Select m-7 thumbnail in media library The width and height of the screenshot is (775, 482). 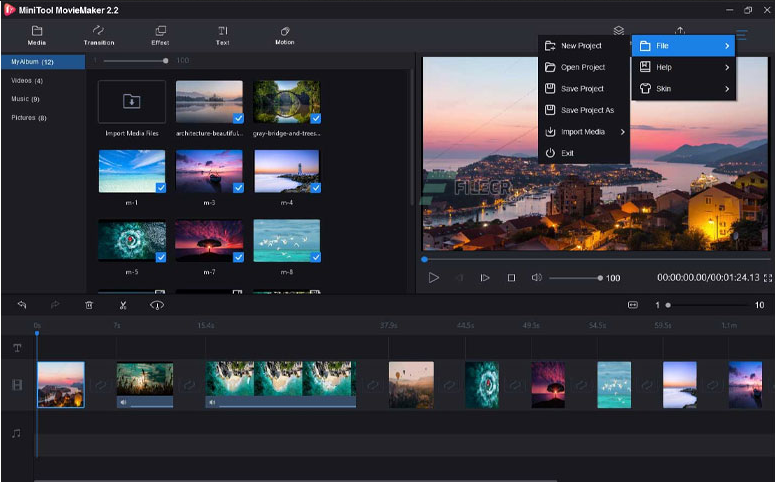tap(209, 241)
